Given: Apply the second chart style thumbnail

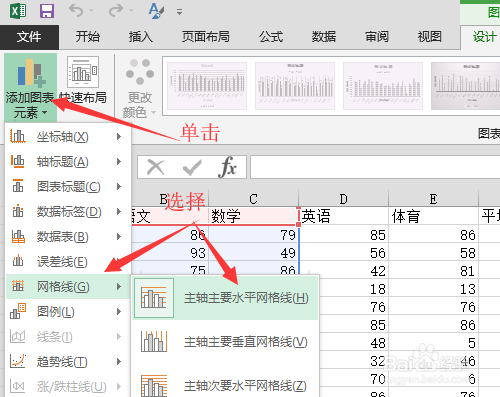Looking at the screenshot, I should click(x=295, y=86).
